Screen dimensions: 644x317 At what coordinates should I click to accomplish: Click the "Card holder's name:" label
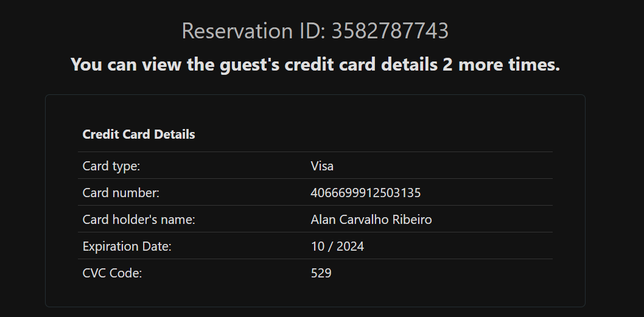pos(139,220)
